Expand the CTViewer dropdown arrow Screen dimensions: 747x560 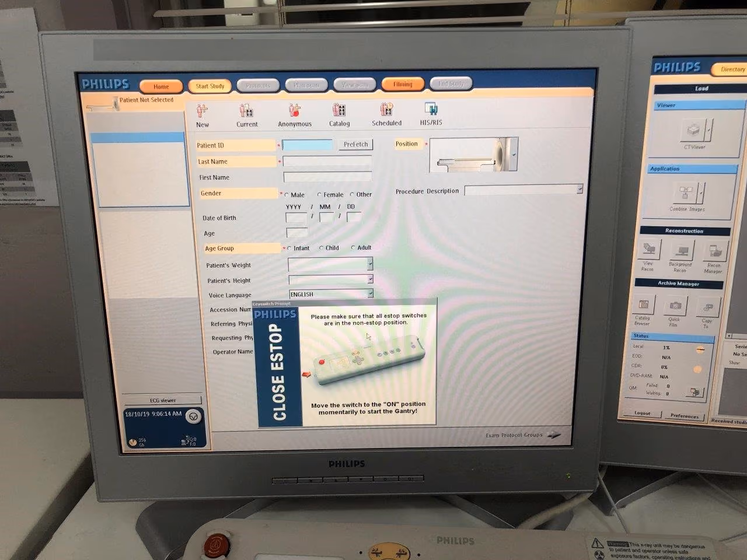710,129
